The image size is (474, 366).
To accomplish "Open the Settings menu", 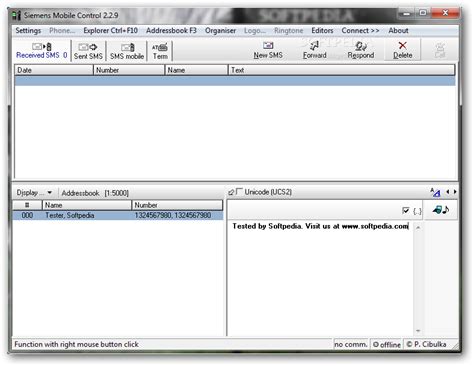I will 28,31.
